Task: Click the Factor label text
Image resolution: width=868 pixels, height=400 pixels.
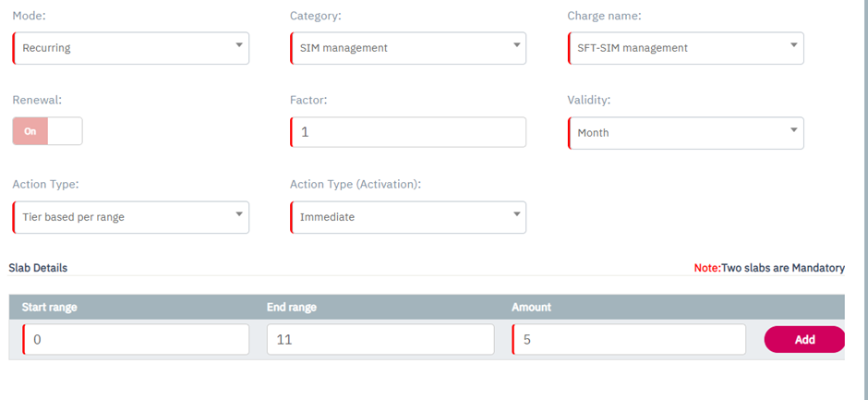Action: pyautogui.click(x=308, y=99)
